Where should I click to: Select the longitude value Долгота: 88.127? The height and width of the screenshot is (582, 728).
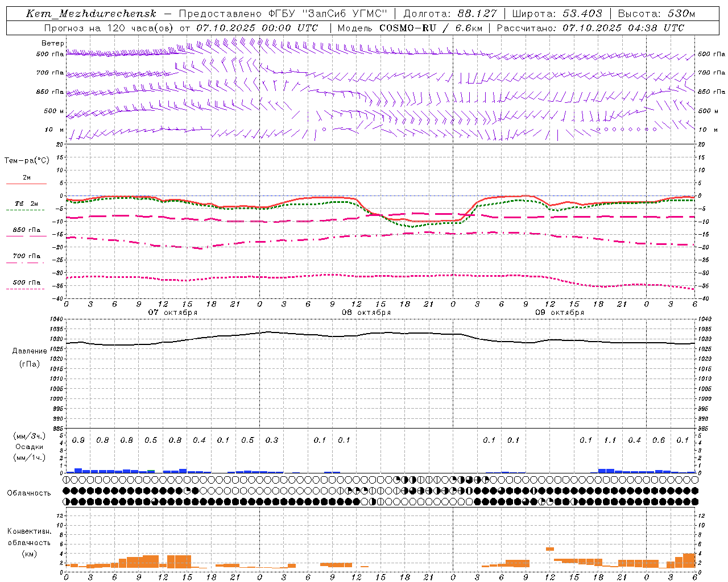(450, 14)
